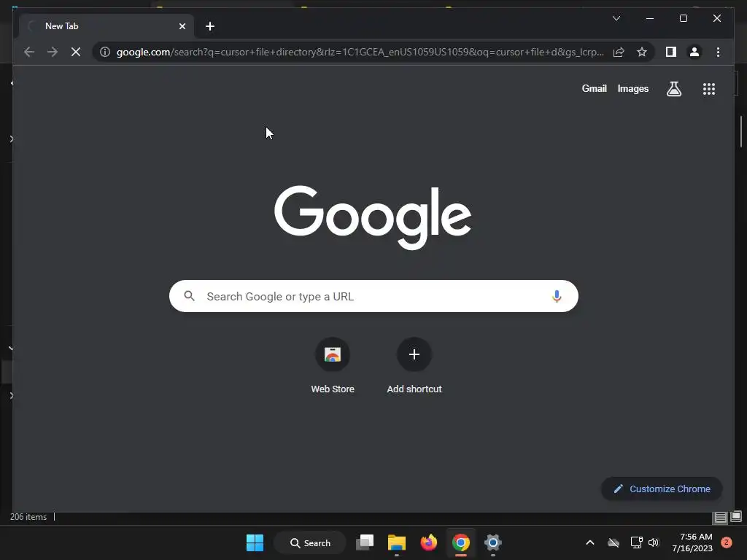Image resolution: width=747 pixels, height=560 pixels.
Task: Switch Explorer to details view icon
Action: [x=720, y=517]
